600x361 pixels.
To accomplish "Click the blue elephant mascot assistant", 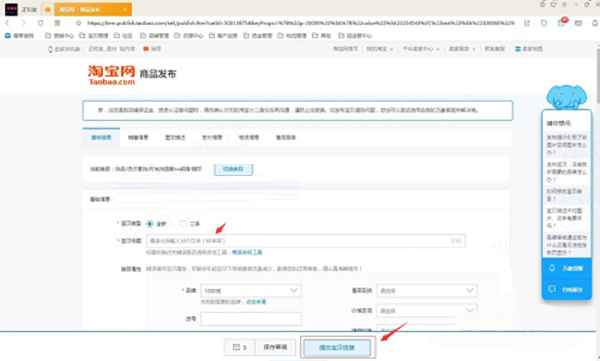I will [x=567, y=96].
